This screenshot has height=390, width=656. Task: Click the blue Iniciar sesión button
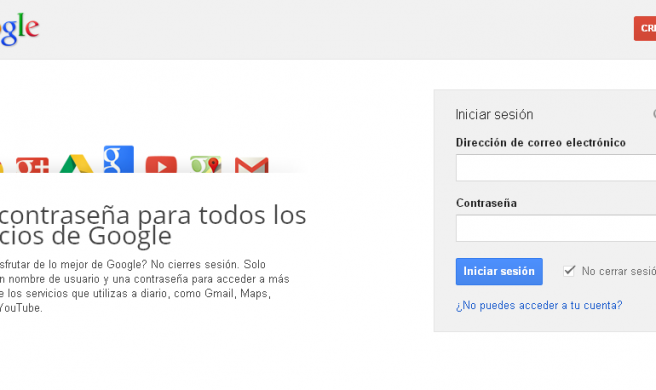coord(499,271)
